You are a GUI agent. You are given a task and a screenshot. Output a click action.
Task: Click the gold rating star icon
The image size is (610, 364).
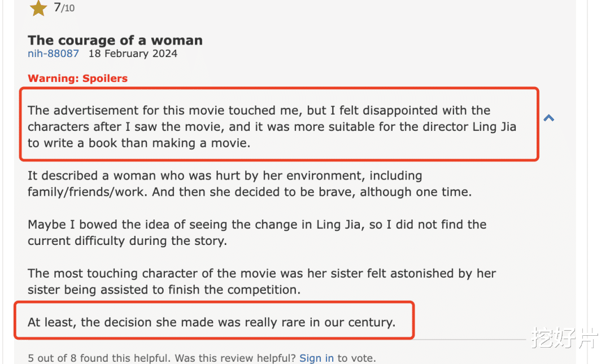[38, 8]
